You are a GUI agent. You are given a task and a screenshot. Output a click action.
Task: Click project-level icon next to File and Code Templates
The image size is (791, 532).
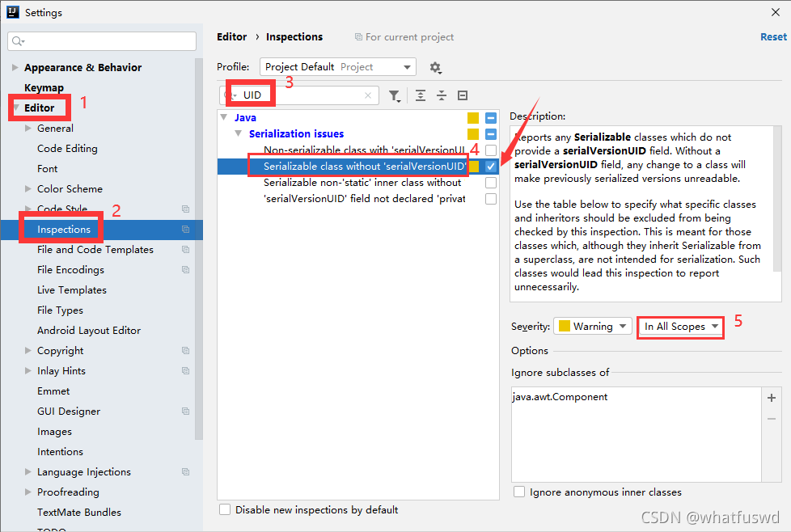click(186, 250)
